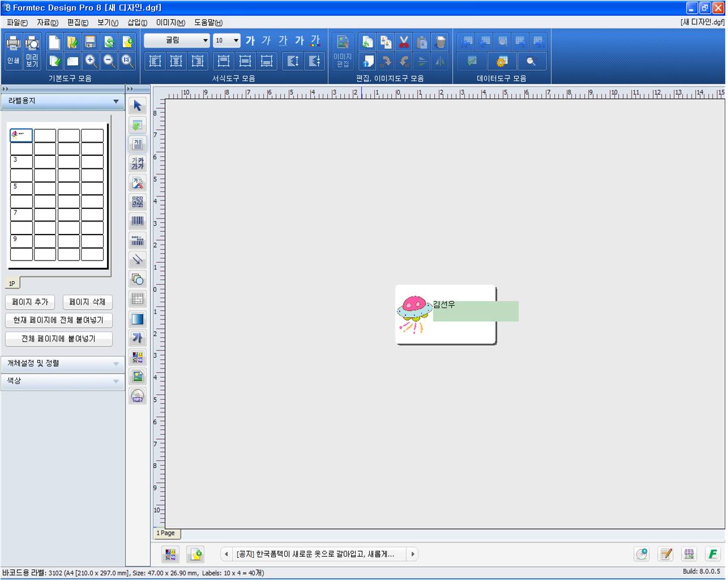This screenshot has height=580, width=728.
Task: Click the notepad icon at bottom right
Action: pos(666,554)
